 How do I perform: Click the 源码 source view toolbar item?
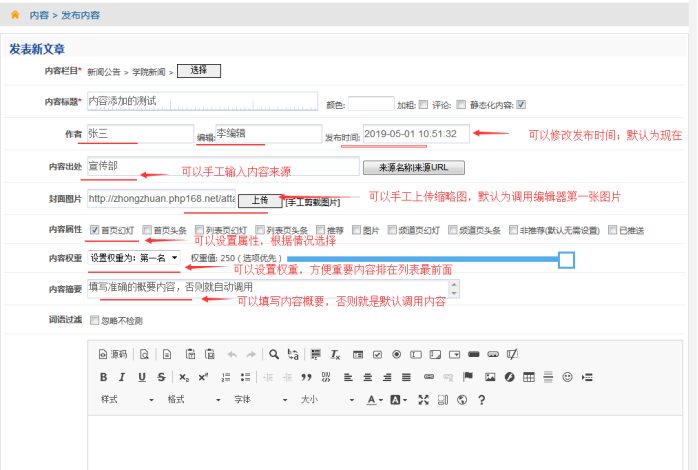tap(113, 354)
